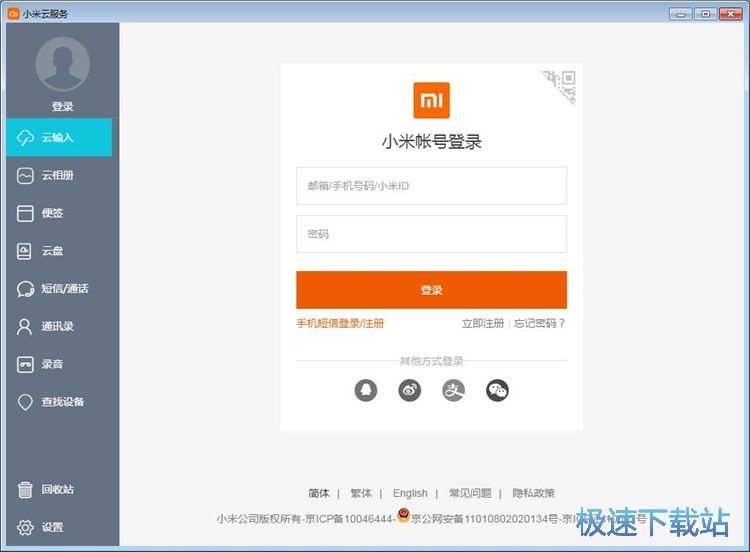The width and height of the screenshot is (750, 552).
Task: Click the 设置 gear icon
Action: pos(25,527)
